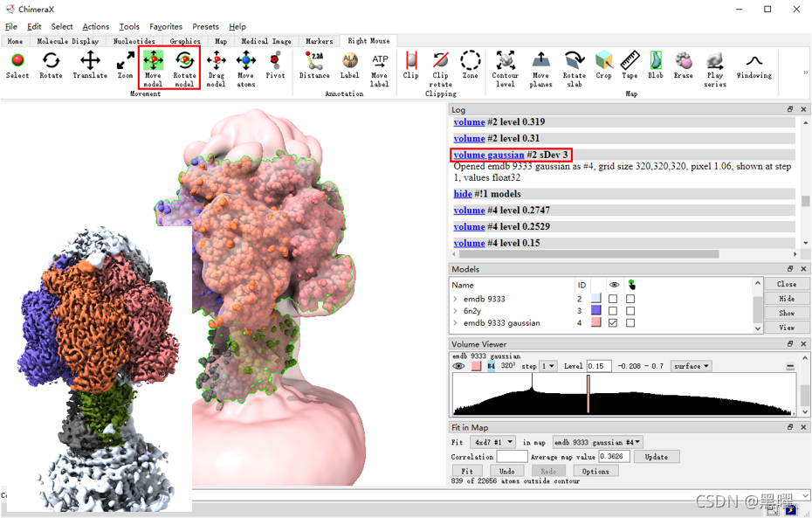The height and width of the screenshot is (518, 812).
Task: Activate the Contour level tool
Action: tap(506, 68)
